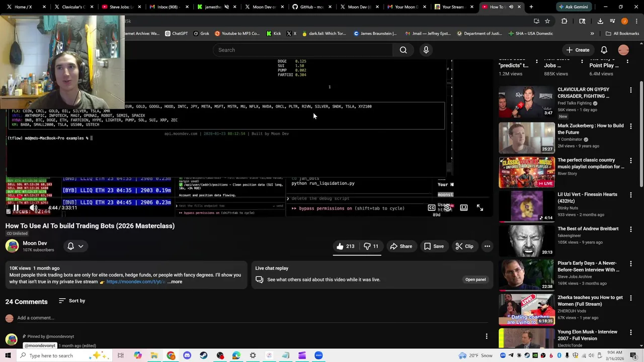
Task: Click into the YouTube Search field
Action: (x=302, y=50)
